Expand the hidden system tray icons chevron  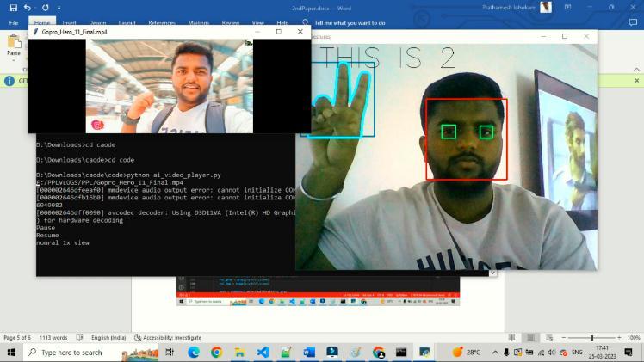pos(495,353)
